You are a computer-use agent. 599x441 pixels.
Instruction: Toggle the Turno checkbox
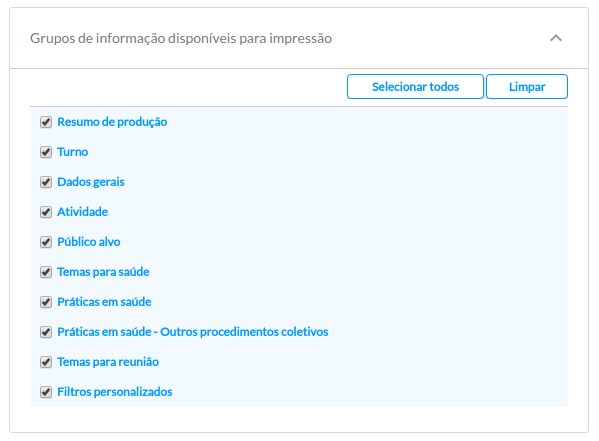46,152
